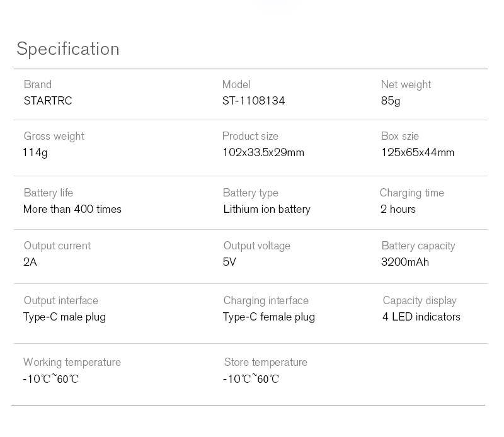Select the 2A output current value
The width and height of the screenshot is (504, 437).
pyautogui.click(x=30, y=262)
